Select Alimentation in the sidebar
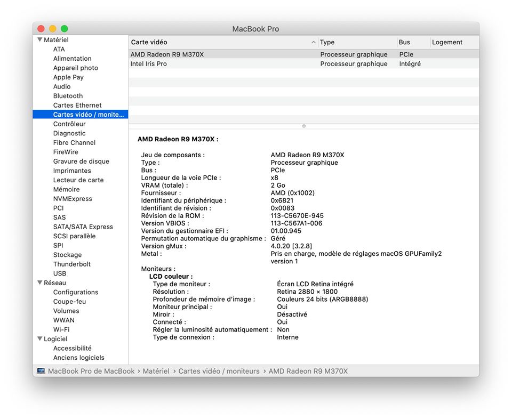This screenshot has height=420, width=512. tap(73, 59)
